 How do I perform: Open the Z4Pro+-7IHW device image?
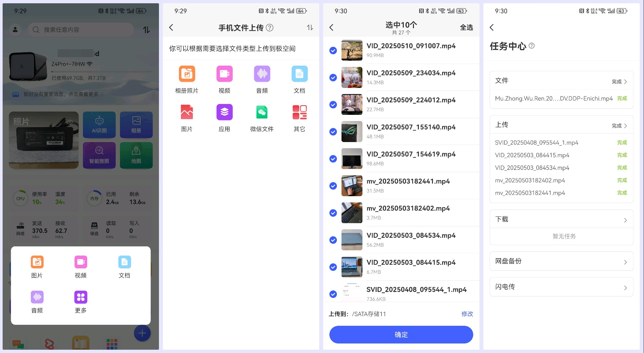point(28,66)
